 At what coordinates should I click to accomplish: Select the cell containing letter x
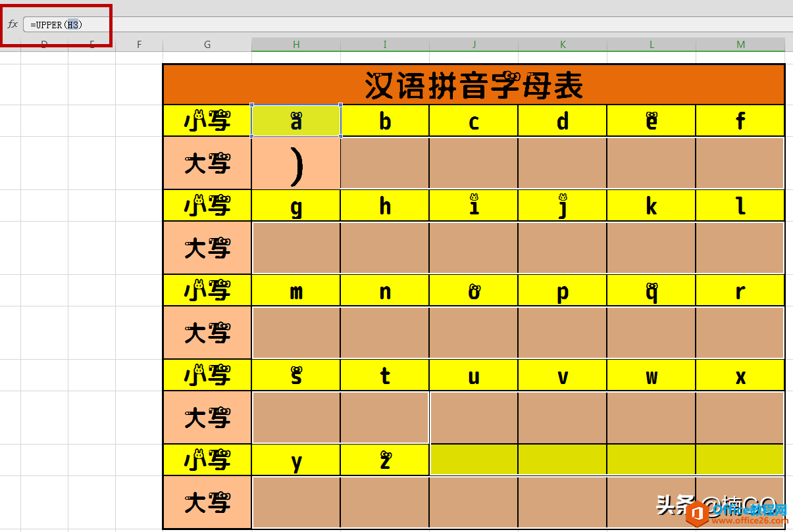pos(740,375)
